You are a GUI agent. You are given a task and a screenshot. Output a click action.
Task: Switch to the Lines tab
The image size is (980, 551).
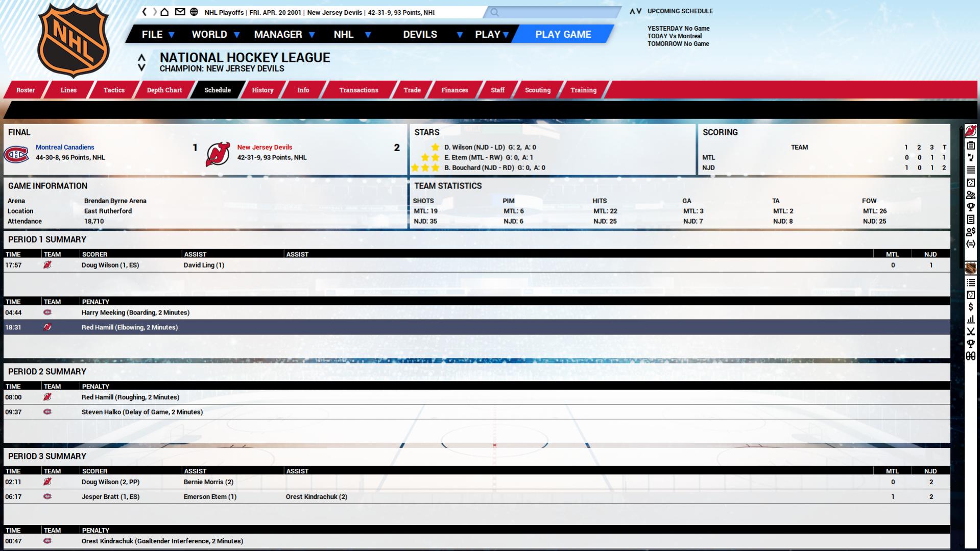click(x=68, y=90)
